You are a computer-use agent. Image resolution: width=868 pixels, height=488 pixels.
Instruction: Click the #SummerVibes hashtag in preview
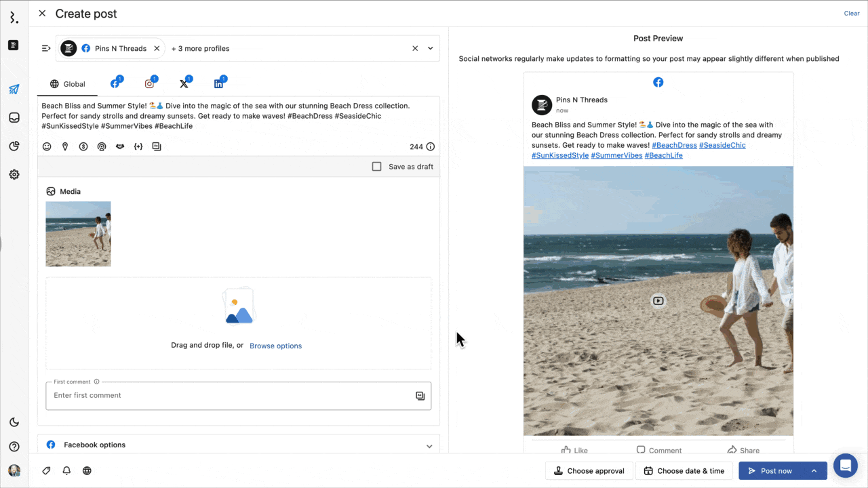[616, 155]
